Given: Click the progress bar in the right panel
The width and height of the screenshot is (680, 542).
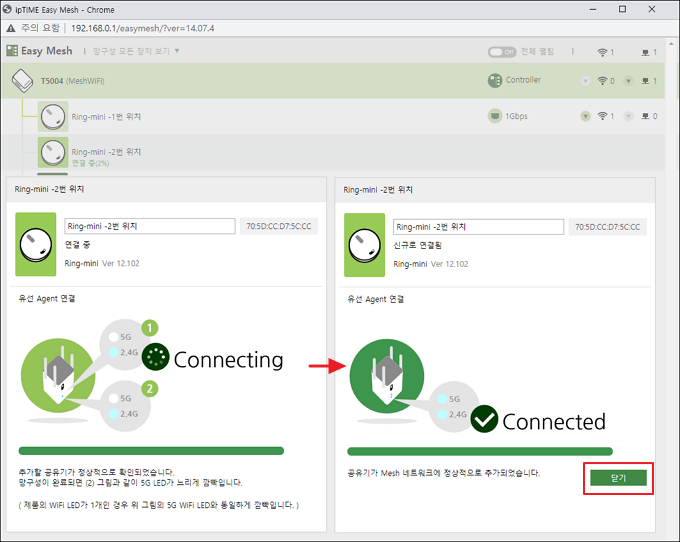Looking at the screenshot, I should pos(480,451).
